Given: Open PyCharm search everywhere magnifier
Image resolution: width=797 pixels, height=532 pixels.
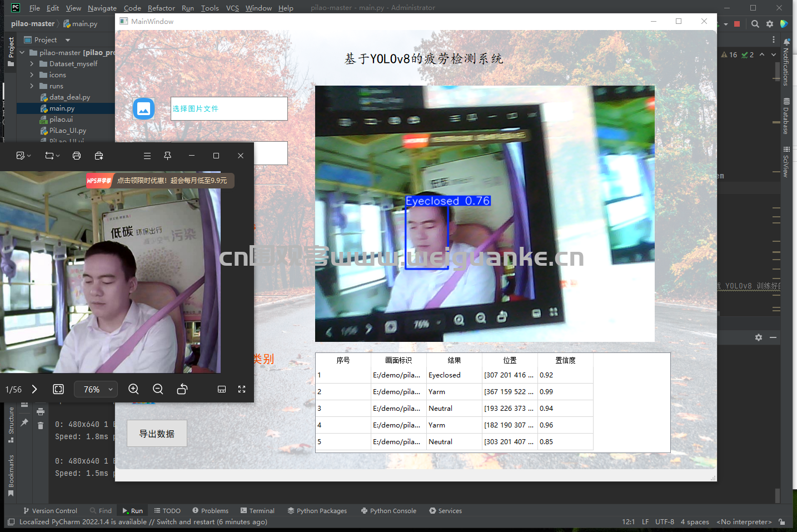Looking at the screenshot, I should click(755, 24).
